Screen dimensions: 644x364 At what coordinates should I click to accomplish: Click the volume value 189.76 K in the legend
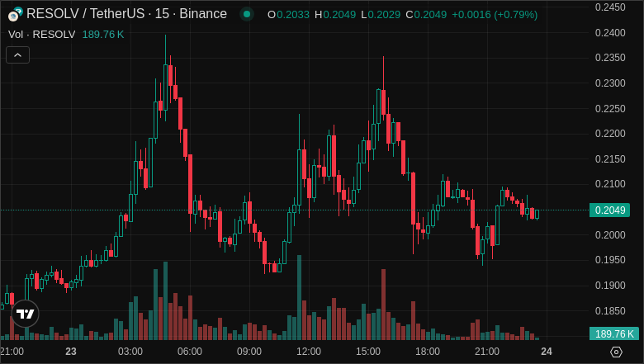coord(103,35)
